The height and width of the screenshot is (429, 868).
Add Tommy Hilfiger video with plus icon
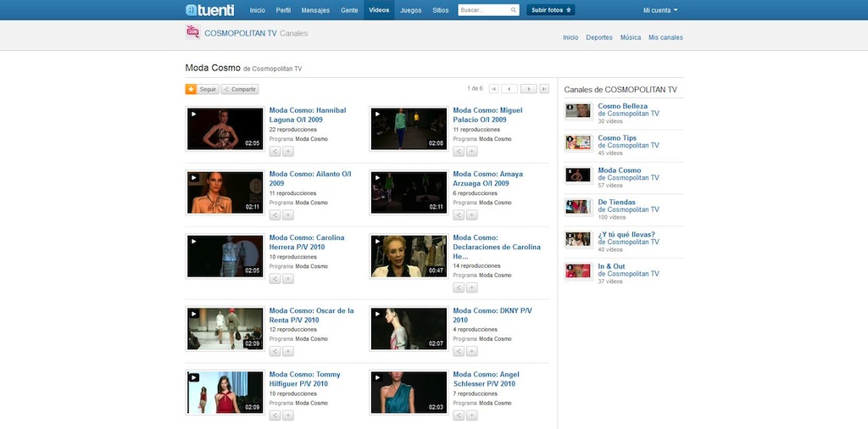coord(288,415)
